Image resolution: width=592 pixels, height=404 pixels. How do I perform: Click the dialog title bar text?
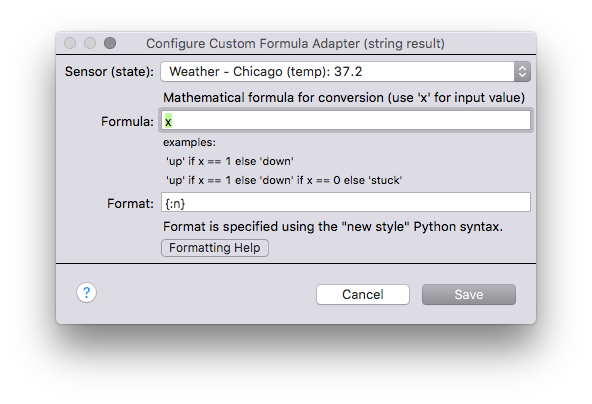tap(295, 43)
